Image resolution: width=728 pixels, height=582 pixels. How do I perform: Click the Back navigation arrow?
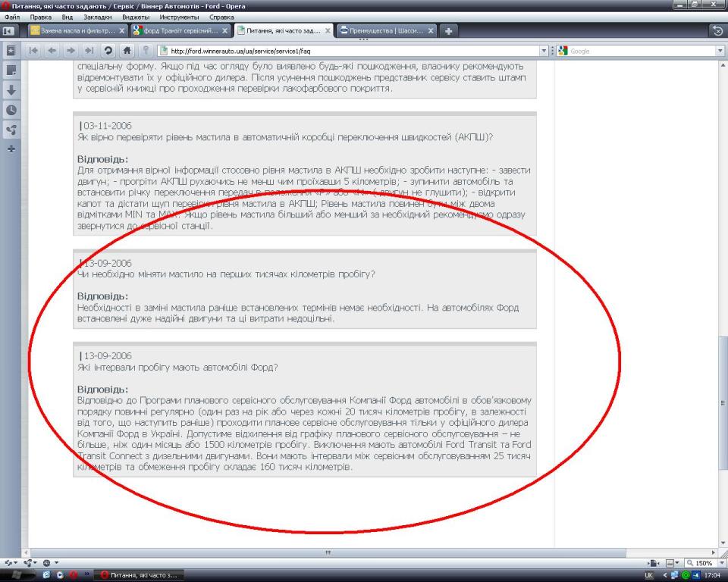coord(50,51)
